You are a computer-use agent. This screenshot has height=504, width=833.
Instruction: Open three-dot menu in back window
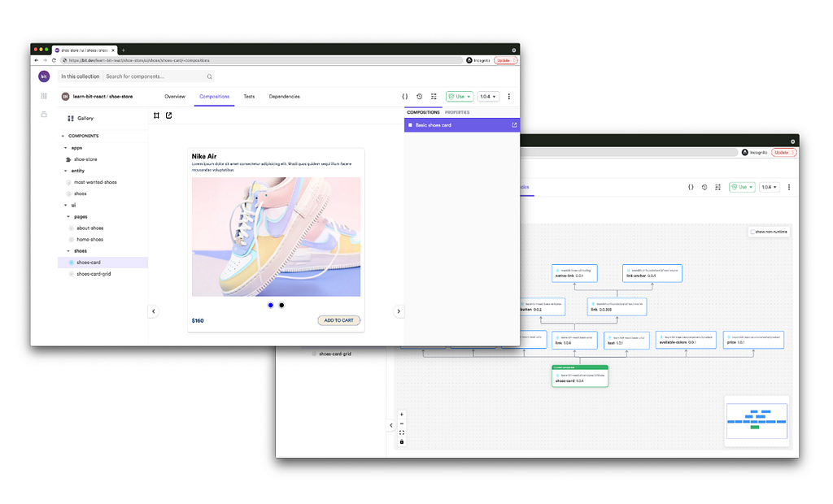pos(789,187)
